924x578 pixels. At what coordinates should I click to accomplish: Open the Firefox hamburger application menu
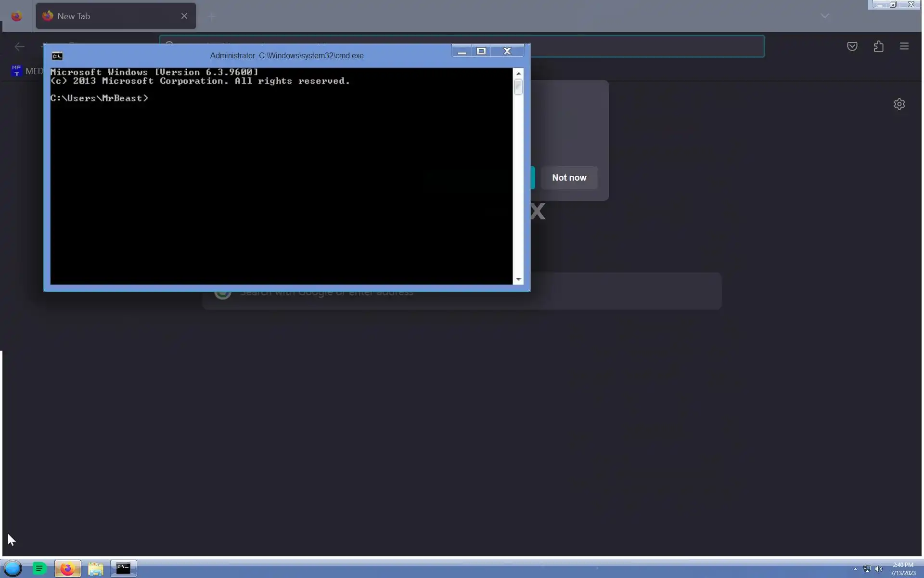click(904, 46)
